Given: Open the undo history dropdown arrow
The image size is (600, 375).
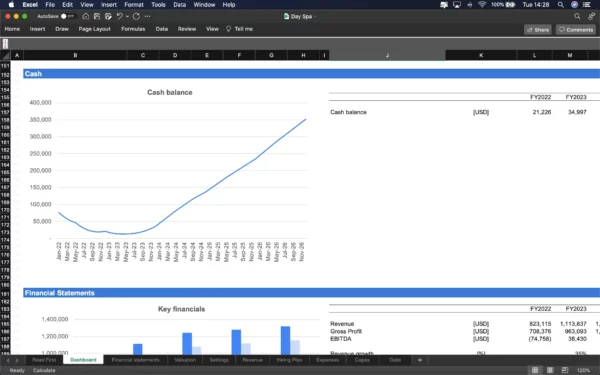Looking at the screenshot, I should (127, 16).
